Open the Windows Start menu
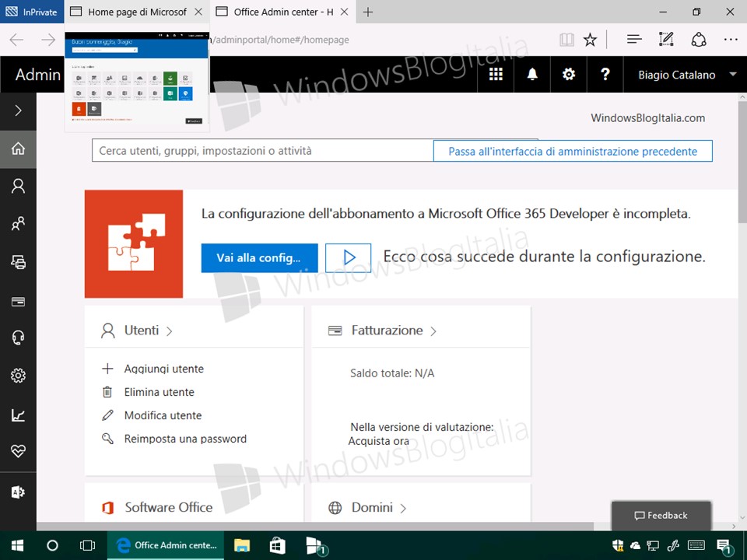Screen dimensions: 747x560 [18, 545]
